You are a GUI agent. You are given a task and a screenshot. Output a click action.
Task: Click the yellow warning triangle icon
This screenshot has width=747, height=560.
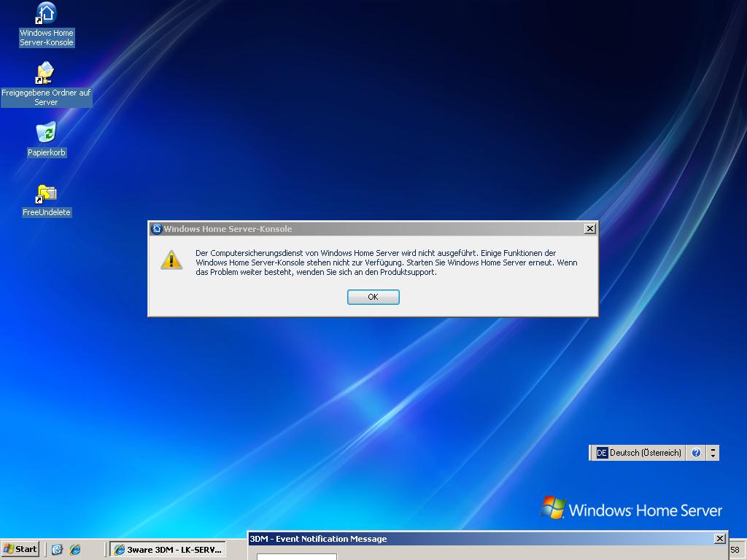tap(171, 260)
